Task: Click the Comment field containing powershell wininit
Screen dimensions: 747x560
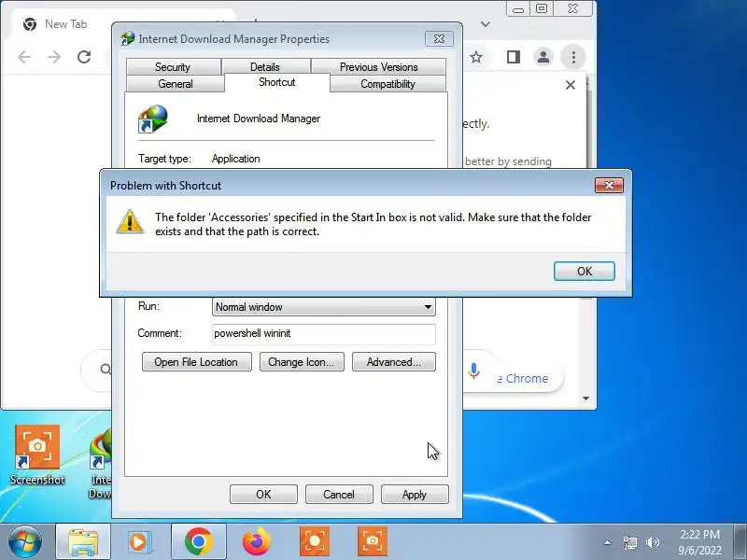Action: [323, 333]
